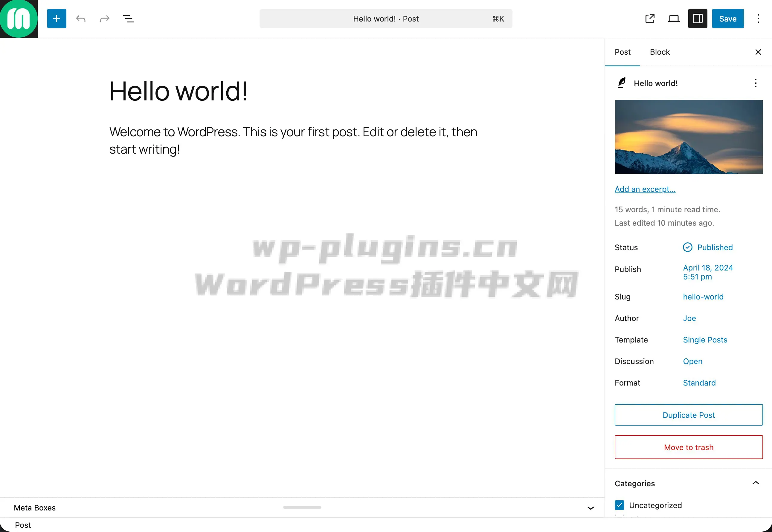Switch to the Block tab
The height and width of the screenshot is (532, 772).
click(x=660, y=52)
